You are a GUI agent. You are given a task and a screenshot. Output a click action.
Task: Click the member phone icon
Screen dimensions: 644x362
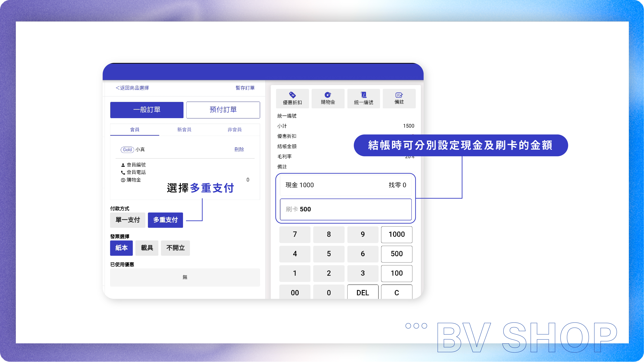(123, 172)
